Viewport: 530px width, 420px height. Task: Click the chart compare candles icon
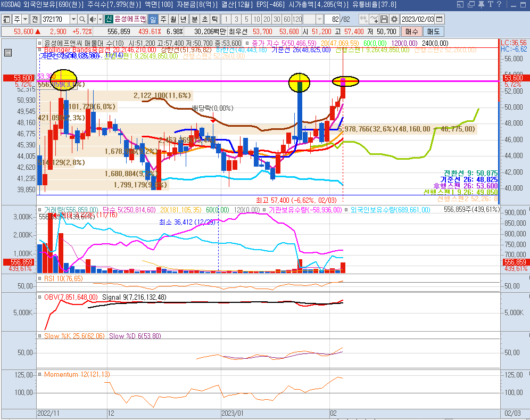363,19
